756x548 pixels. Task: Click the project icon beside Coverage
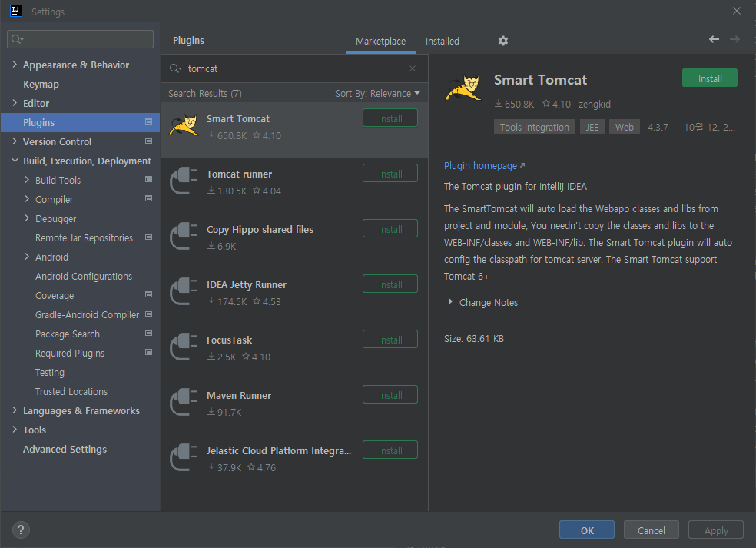pyautogui.click(x=148, y=294)
